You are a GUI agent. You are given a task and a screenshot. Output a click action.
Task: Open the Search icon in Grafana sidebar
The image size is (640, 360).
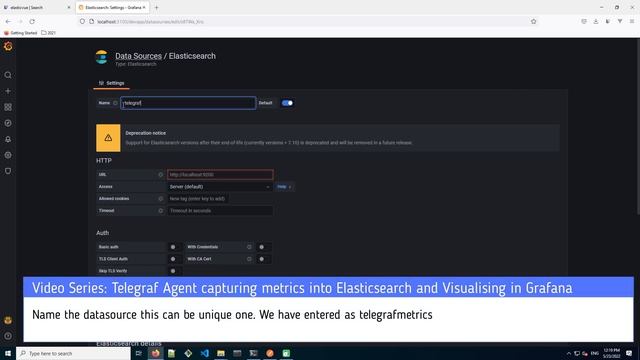[x=8, y=75]
